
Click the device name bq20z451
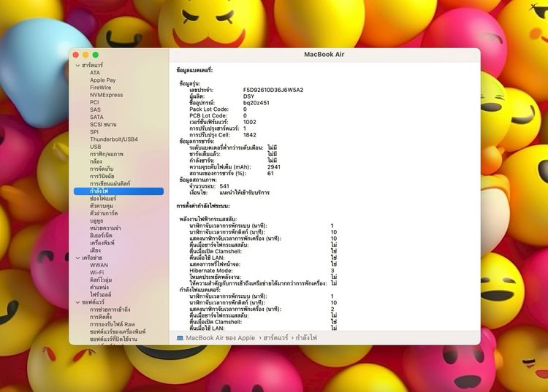256,103
